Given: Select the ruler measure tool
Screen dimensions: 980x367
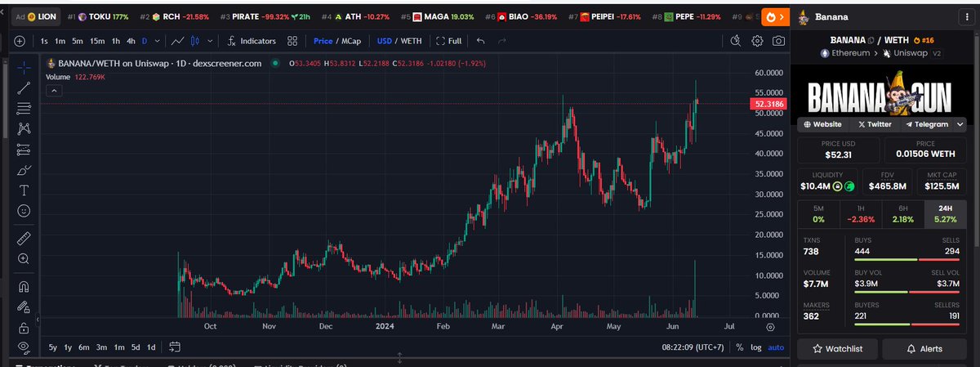Looking at the screenshot, I should coord(24,238).
